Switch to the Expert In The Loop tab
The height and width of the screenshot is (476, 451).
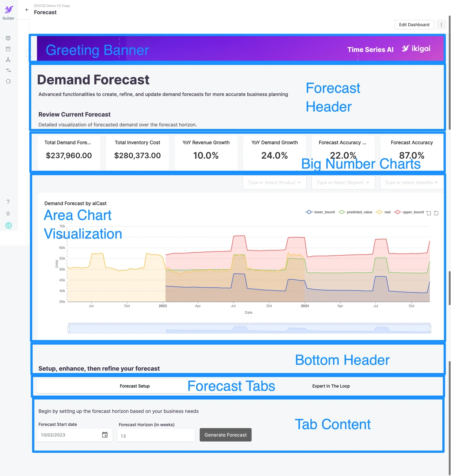(x=331, y=386)
